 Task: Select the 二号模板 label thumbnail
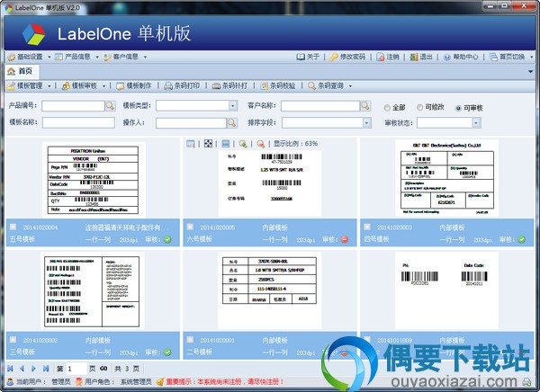coord(270,290)
